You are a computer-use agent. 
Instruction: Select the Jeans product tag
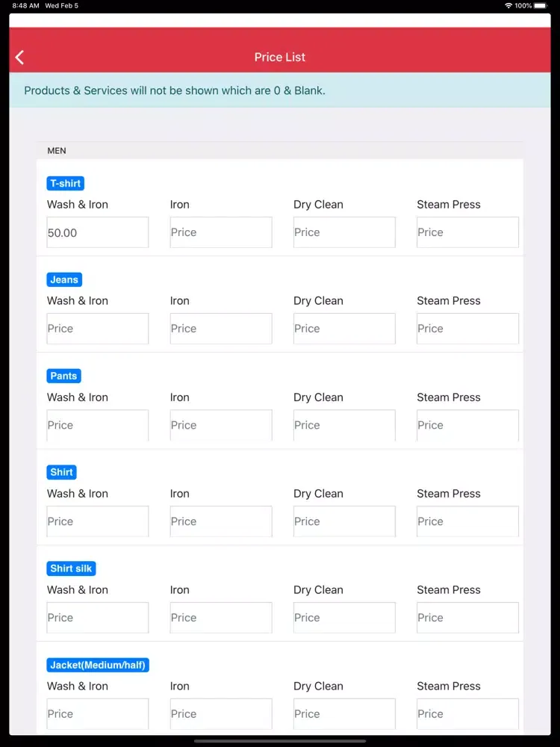[64, 279]
